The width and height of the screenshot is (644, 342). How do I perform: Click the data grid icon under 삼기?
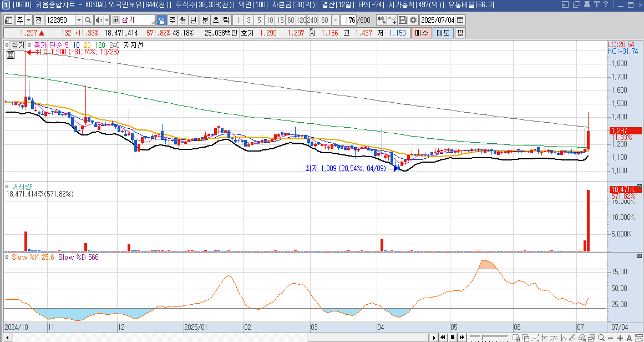tap(11, 54)
